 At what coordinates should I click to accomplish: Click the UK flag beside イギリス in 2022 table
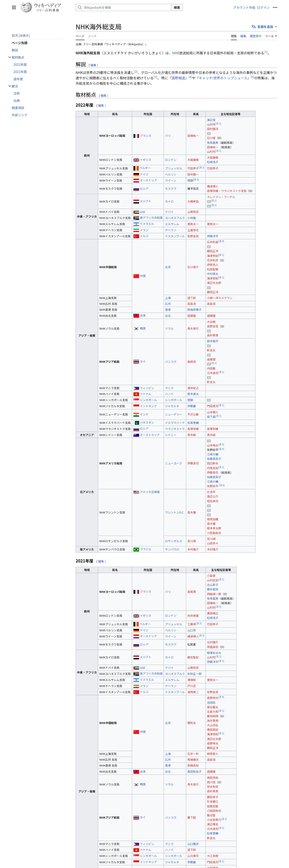point(136,160)
